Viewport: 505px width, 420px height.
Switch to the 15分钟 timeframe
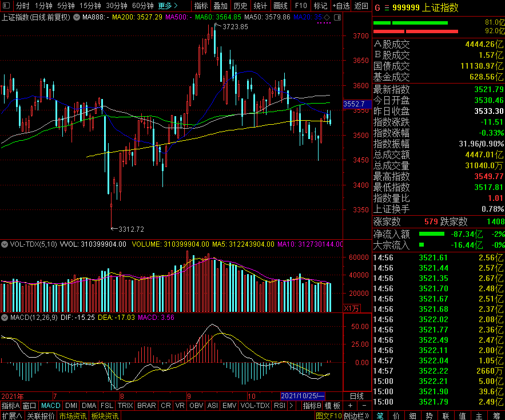coord(90,6)
